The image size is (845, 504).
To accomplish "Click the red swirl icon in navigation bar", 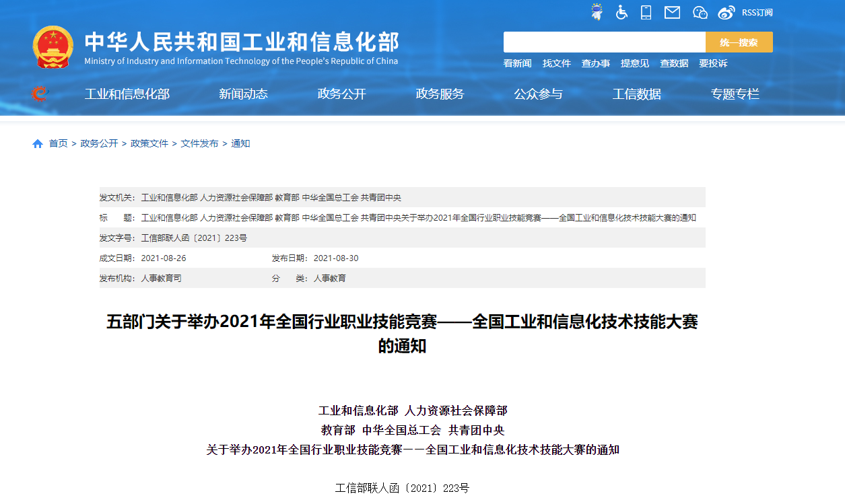I will pos(40,94).
